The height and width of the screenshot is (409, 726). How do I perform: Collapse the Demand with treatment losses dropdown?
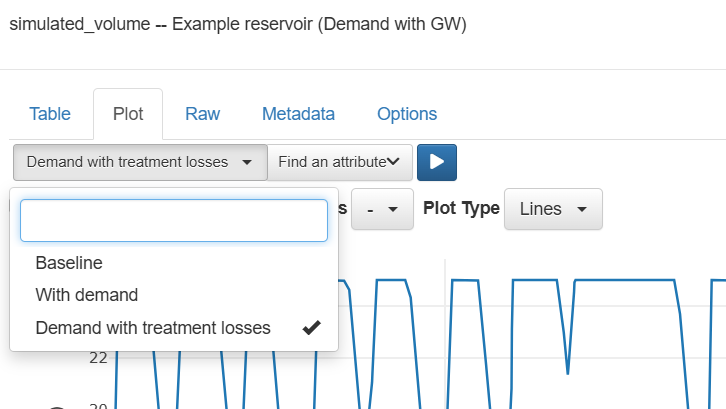click(x=139, y=162)
